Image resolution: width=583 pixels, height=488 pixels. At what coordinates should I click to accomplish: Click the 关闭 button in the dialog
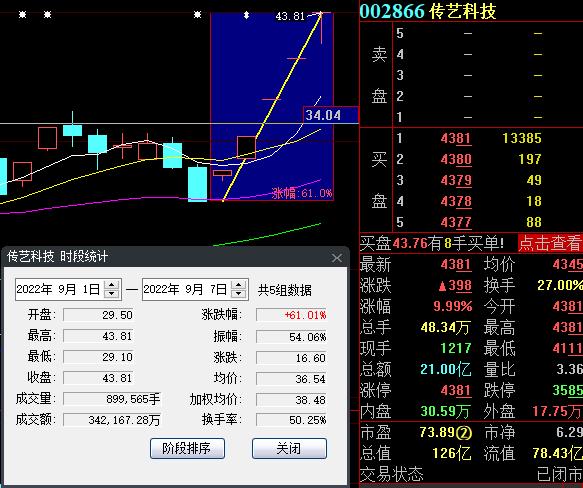coord(289,448)
